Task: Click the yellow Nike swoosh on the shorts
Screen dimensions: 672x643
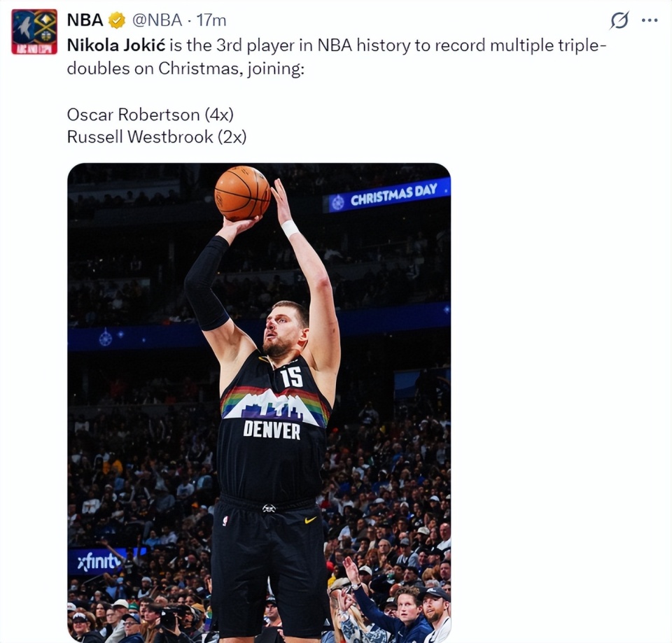Action: coord(310,520)
